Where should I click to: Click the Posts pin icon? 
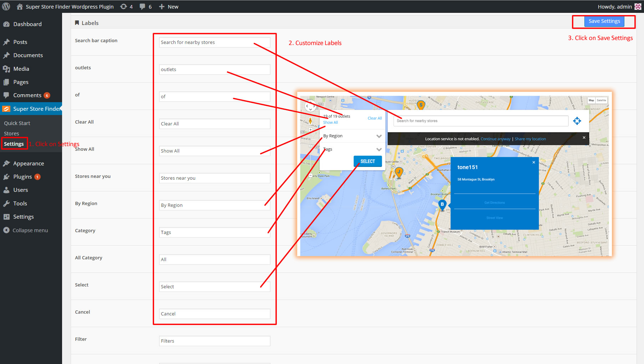(6, 42)
